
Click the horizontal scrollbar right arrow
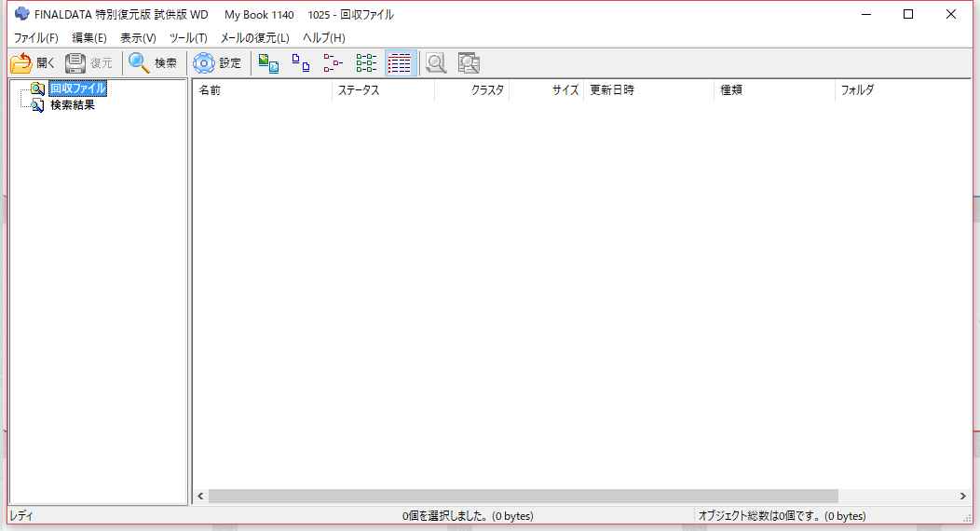coord(963,497)
